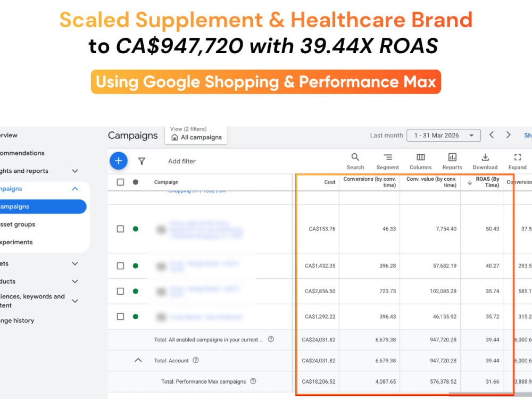The width and height of the screenshot is (532, 399).
Task: Click the 31.66 ROAS total value
Action: click(x=492, y=381)
